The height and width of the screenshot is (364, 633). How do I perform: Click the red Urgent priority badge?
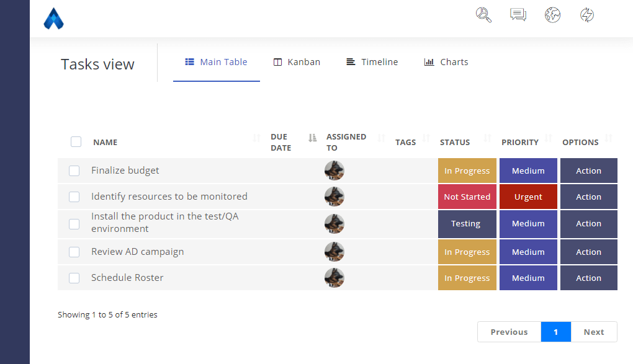pyautogui.click(x=528, y=197)
